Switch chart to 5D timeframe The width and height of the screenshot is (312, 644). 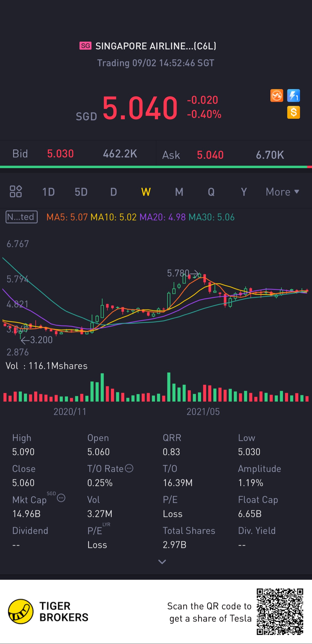tap(81, 192)
